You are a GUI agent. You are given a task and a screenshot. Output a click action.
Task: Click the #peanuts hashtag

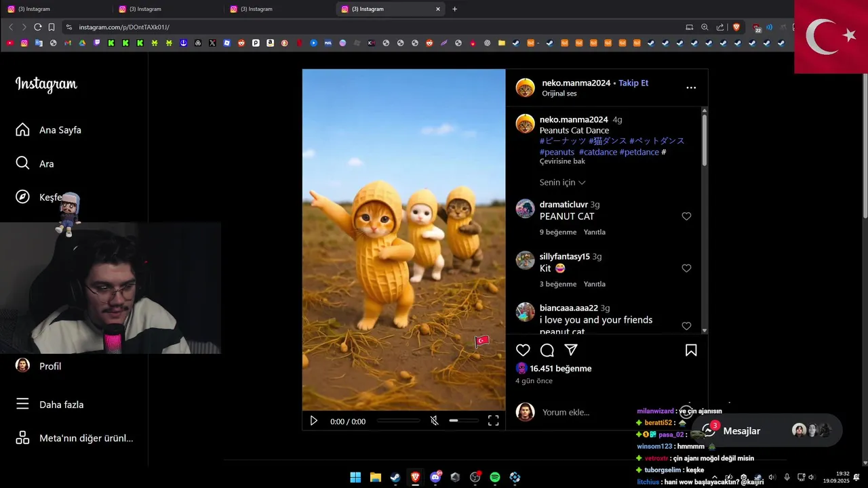pyautogui.click(x=557, y=152)
